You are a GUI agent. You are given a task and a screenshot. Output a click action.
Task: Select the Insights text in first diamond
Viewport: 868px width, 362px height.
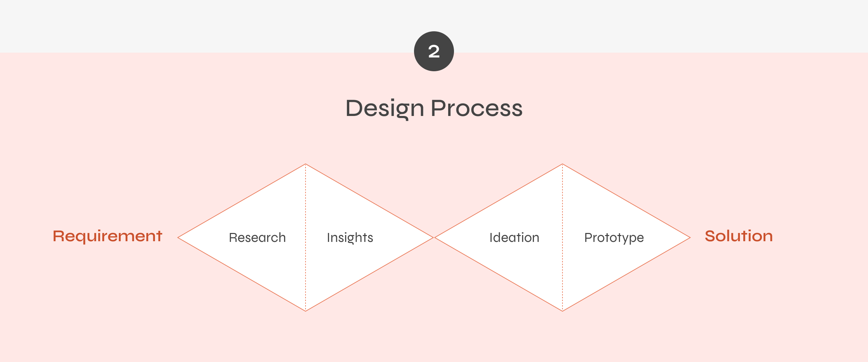350,238
